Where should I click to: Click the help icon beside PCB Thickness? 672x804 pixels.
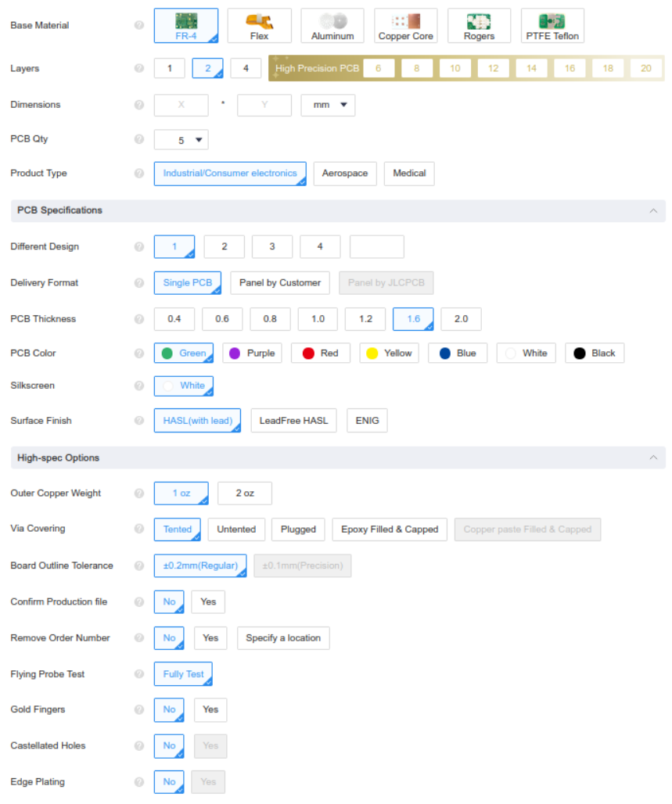[139, 319]
